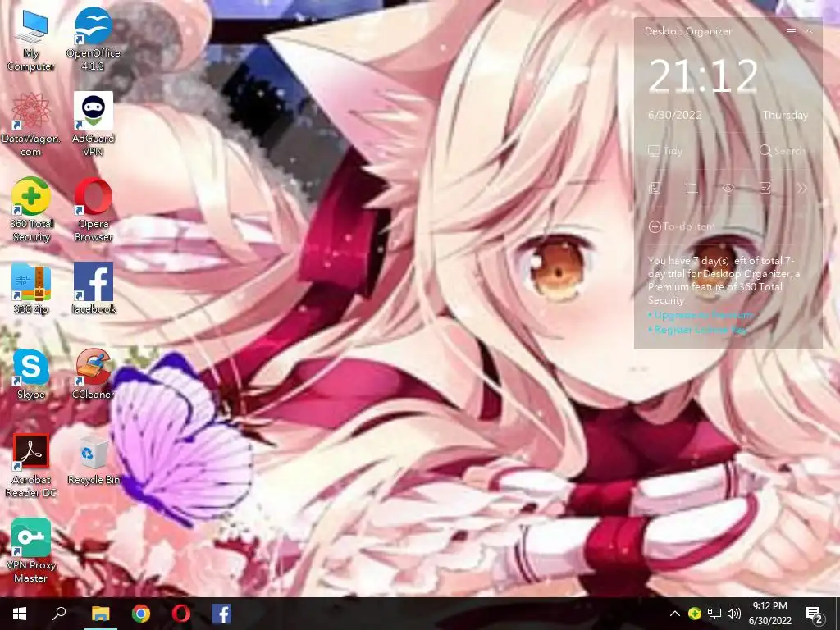The width and height of the screenshot is (840, 630).
Task: Click Register License Key link
Action: pos(697,330)
